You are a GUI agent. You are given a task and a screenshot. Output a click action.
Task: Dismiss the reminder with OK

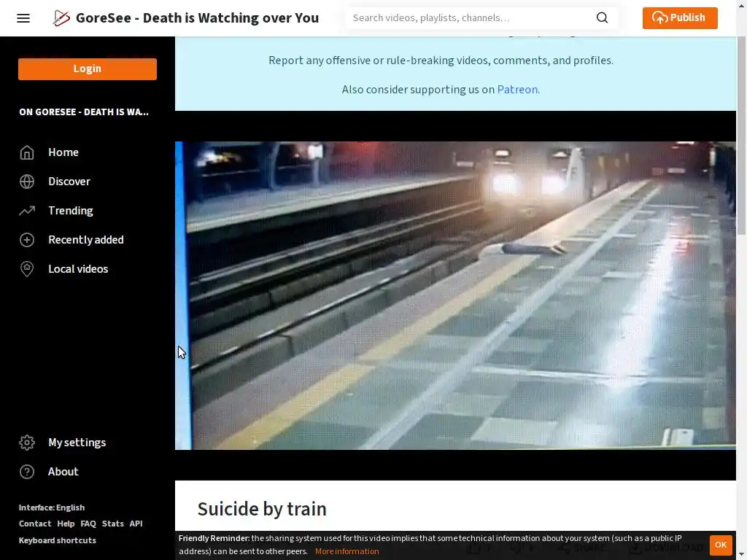tap(720, 545)
